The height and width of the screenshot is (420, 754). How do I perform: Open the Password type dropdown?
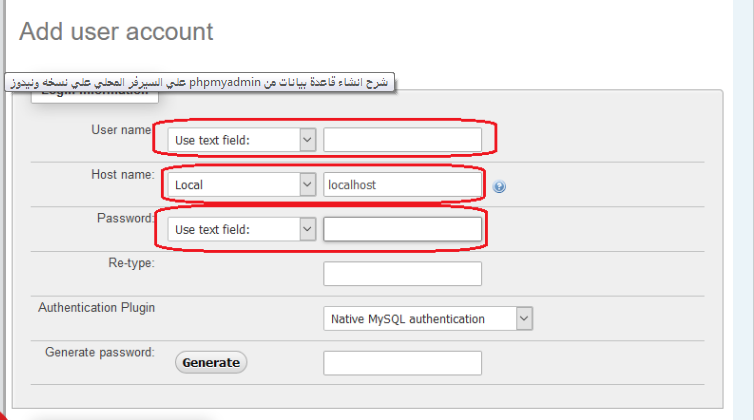241,229
